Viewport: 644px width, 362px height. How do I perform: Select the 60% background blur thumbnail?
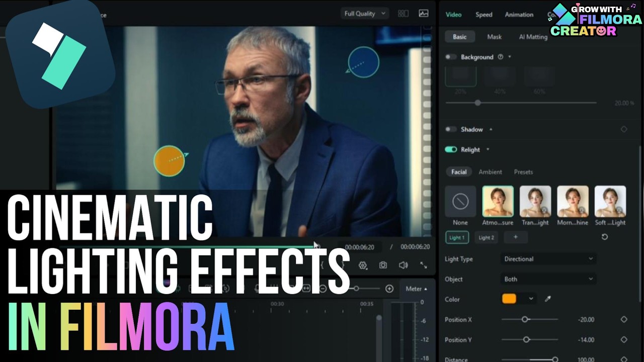click(539, 77)
